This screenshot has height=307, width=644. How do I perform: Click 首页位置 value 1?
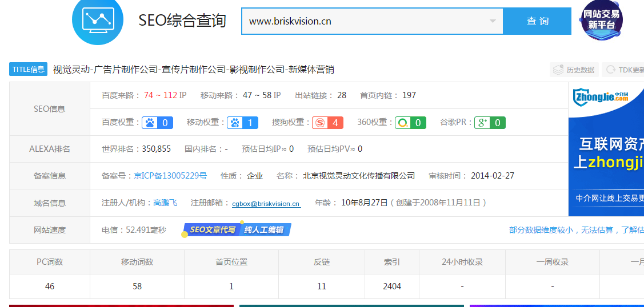pos(231,286)
